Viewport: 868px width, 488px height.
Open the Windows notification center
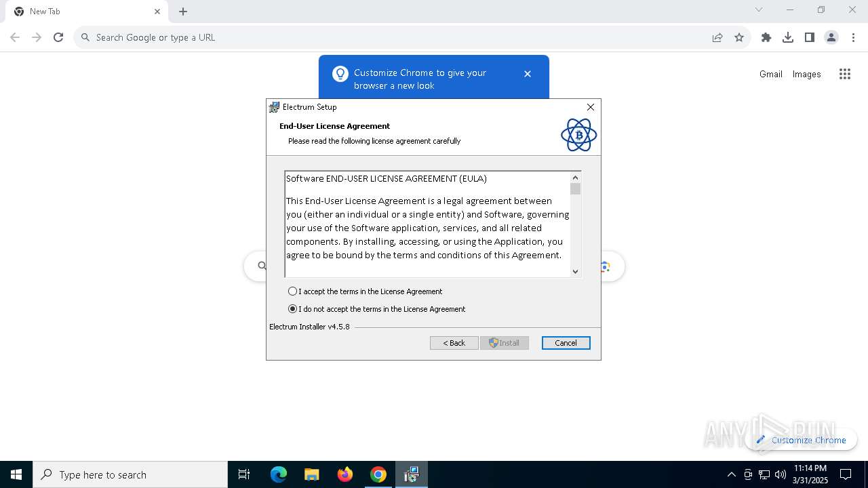pyautogui.click(x=846, y=474)
